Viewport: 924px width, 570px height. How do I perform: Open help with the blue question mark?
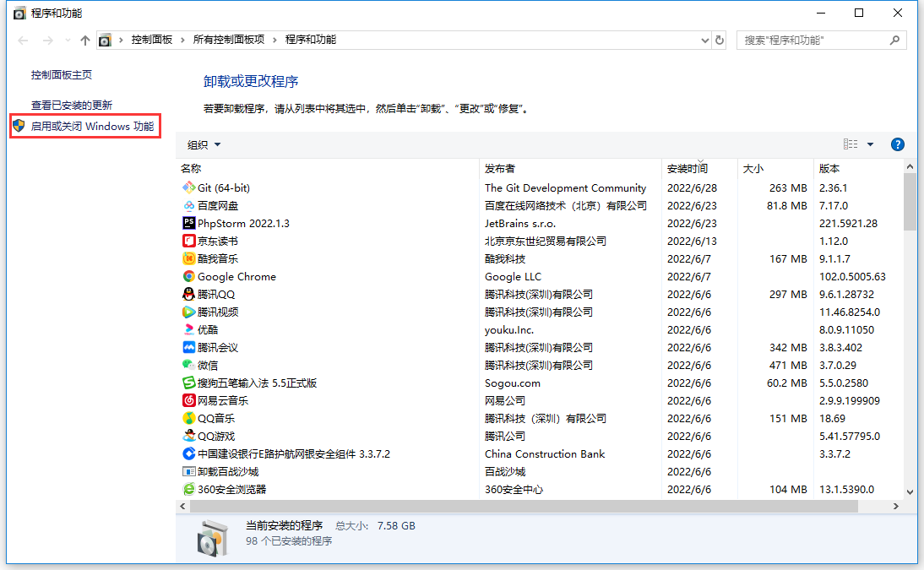click(897, 144)
